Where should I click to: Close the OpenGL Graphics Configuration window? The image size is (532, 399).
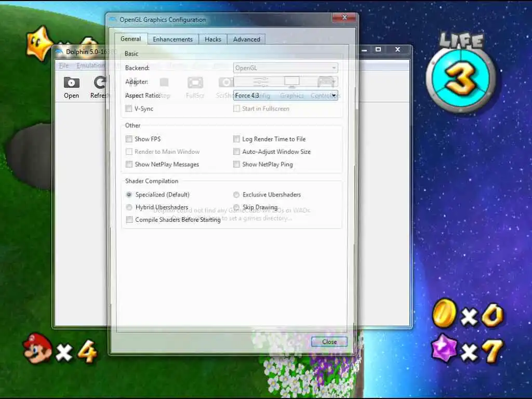point(344,17)
